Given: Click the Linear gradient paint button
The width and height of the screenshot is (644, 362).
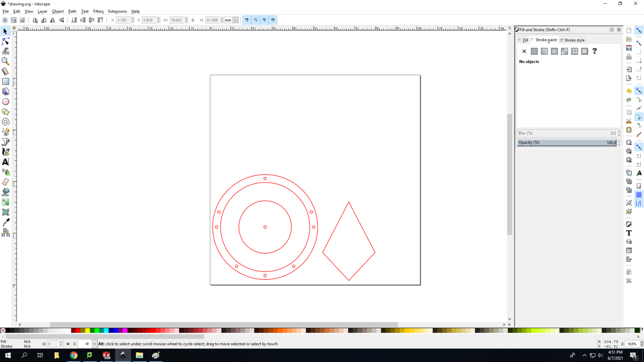Looking at the screenshot, I should tap(544, 51).
